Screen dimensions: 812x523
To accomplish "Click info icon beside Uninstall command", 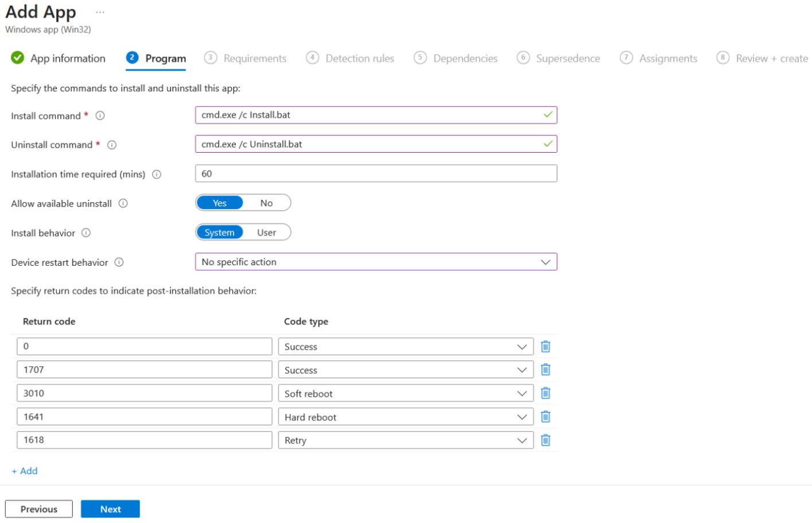I will (112, 145).
